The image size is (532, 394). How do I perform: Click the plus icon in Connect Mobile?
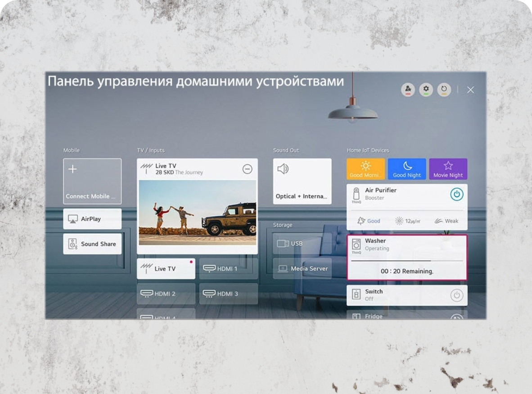click(x=72, y=169)
